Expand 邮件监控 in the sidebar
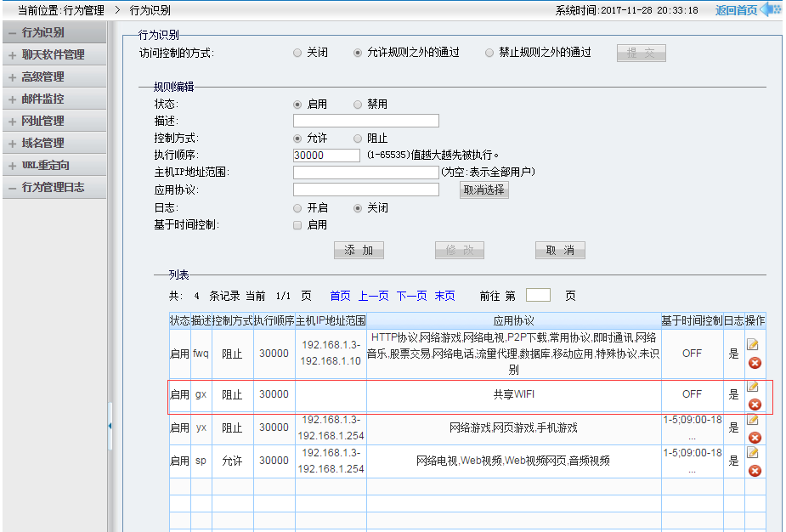Screen dimensions: 786x532 pyautogui.click(x=54, y=99)
